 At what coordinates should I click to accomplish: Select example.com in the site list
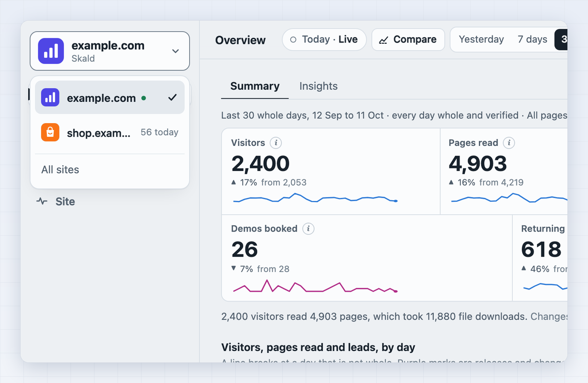click(x=110, y=97)
